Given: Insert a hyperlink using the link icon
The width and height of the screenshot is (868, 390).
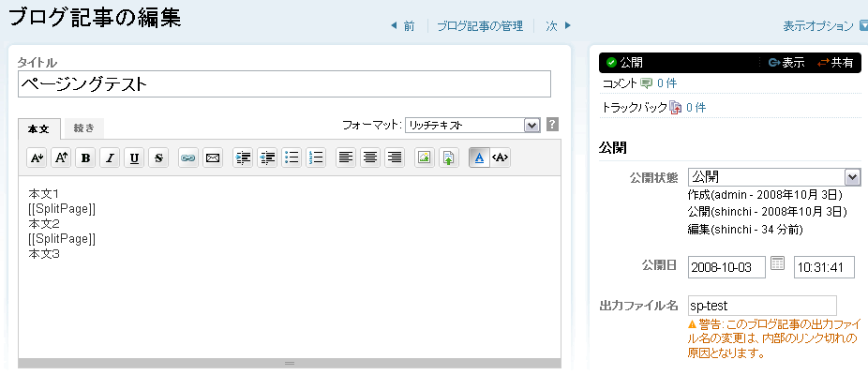Looking at the screenshot, I should (188, 157).
